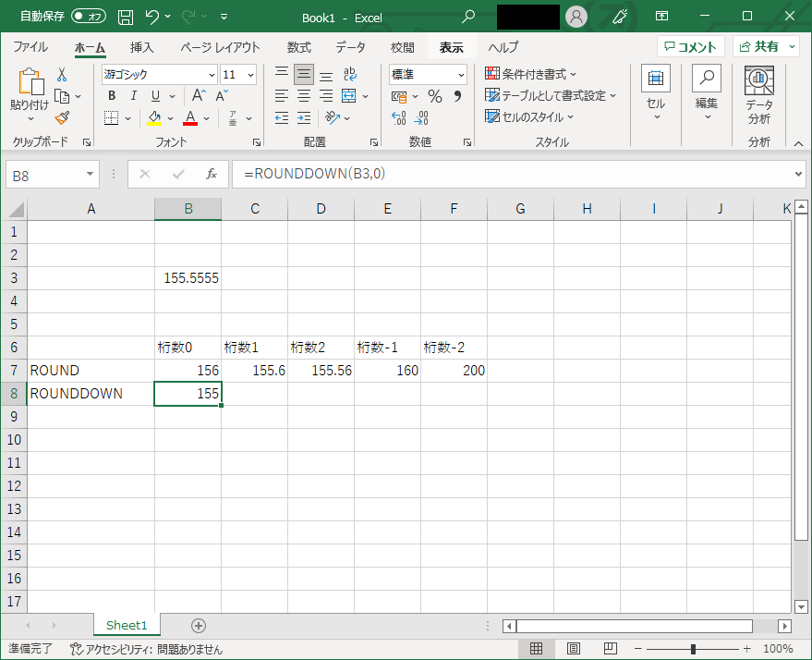
Task: Wrap text in cell icon
Action: [x=349, y=75]
